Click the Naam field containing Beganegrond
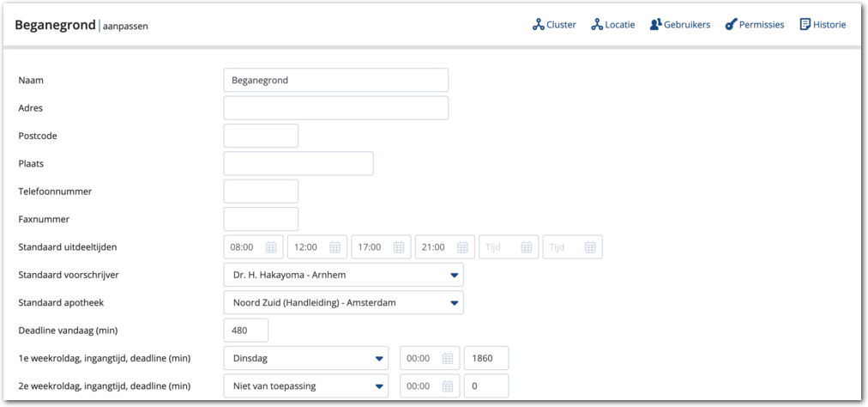The height and width of the screenshot is (407, 868). (335, 80)
